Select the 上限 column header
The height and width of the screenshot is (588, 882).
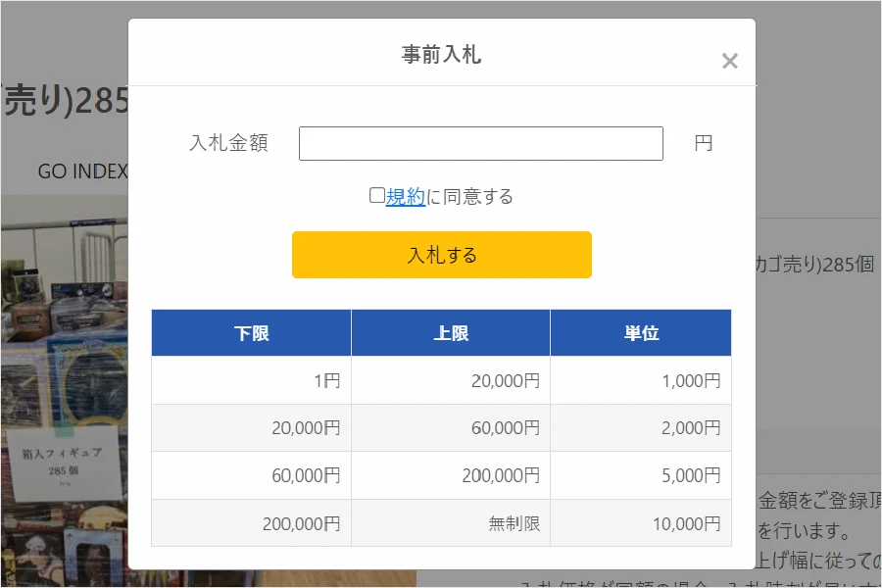pos(450,332)
